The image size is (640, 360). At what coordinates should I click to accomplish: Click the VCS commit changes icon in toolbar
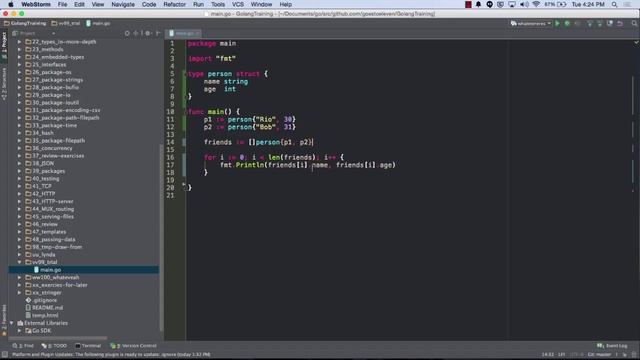(x=599, y=24)
